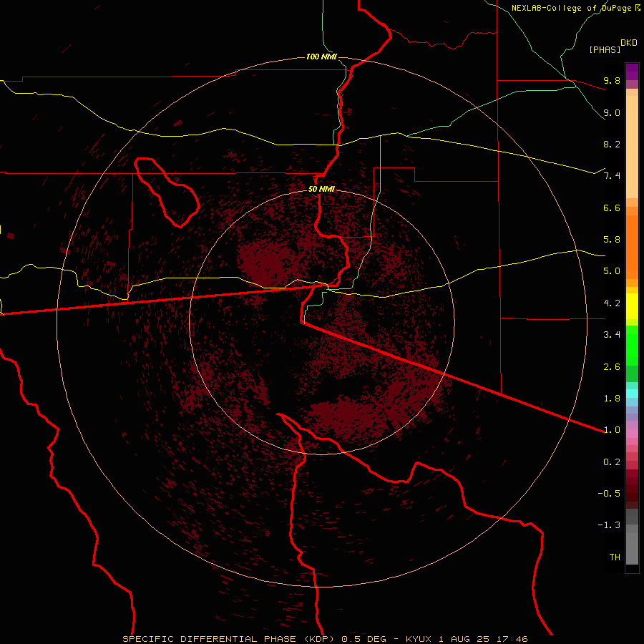This screenshot has width=644, height=644.
Task: Click the product title text at bottom
Action: 325,639
